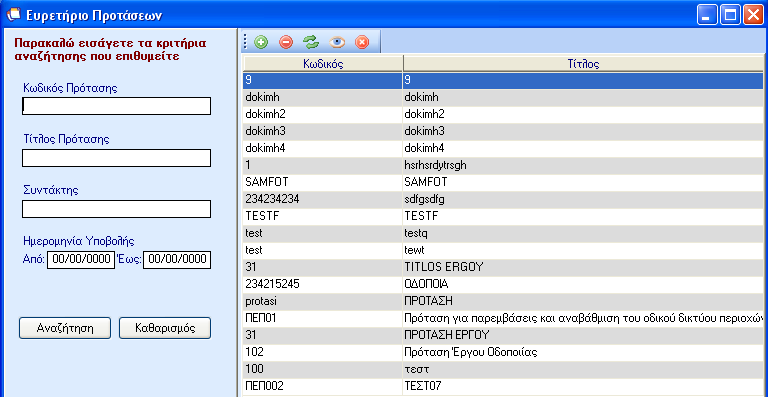Select the SAMFOT code cell
This screenshot has height=397, width=768.
tap(323, 182)
